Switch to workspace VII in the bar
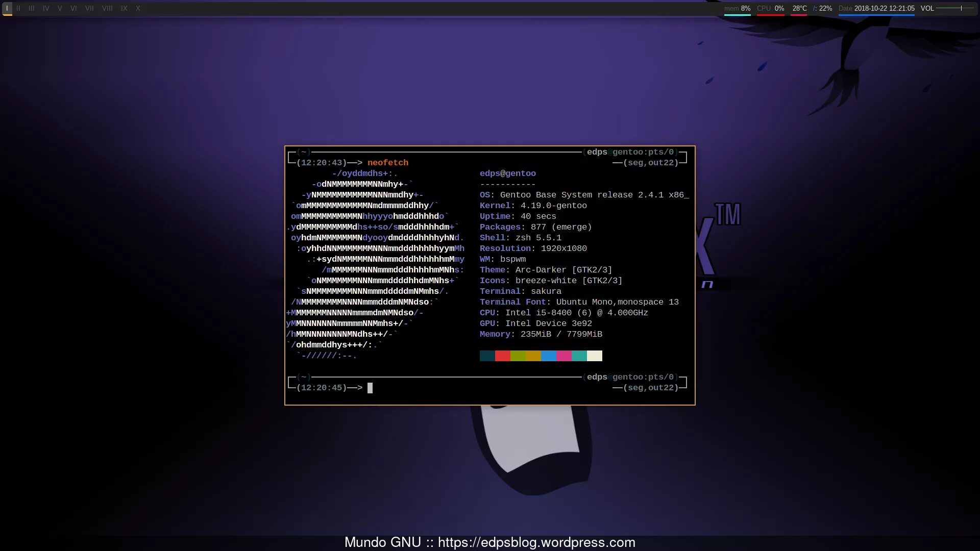The width and height of the screenshot is (980, 551). [89, 9]
